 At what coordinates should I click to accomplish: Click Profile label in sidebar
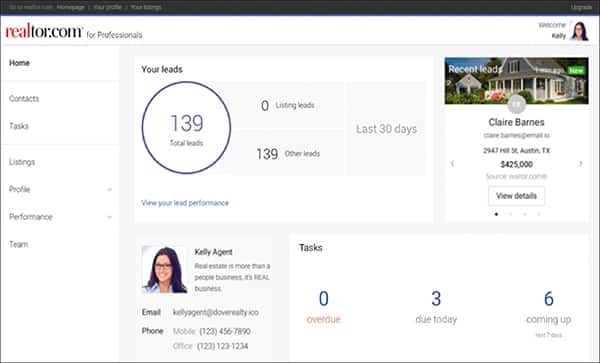click(20, 189)
